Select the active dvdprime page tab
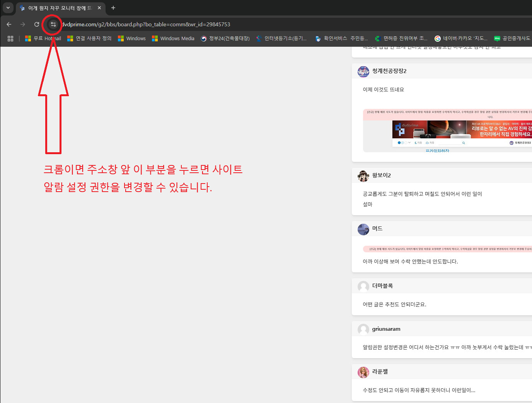 [58, 8]
